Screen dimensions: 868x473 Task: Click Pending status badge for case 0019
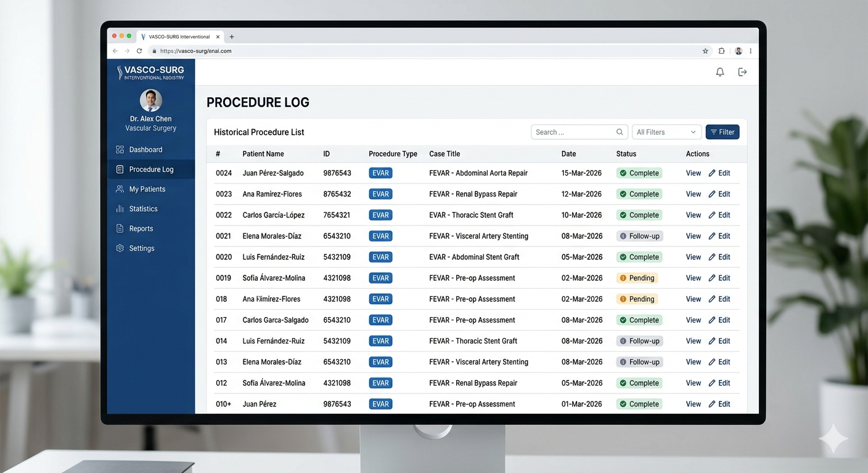pyautogui.click(x=637, y=278)
